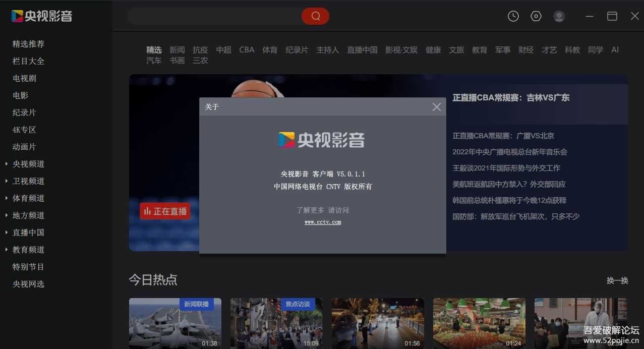Open settings hexagon icon
The width and height of the screenshot is (644, 349).
(x=536, y=16)
